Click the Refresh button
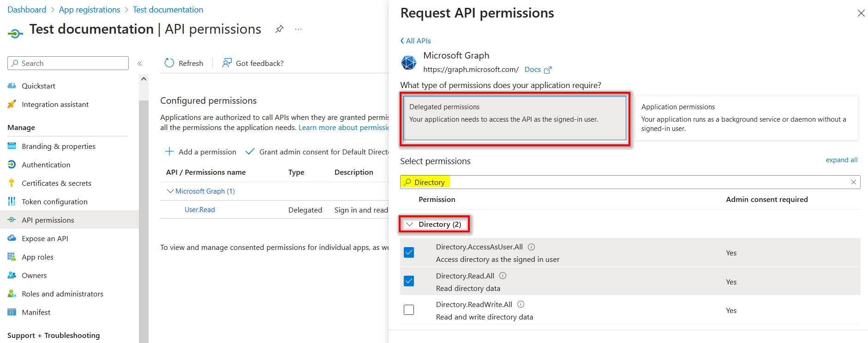The image size is (868, 343). coord(184,63)
